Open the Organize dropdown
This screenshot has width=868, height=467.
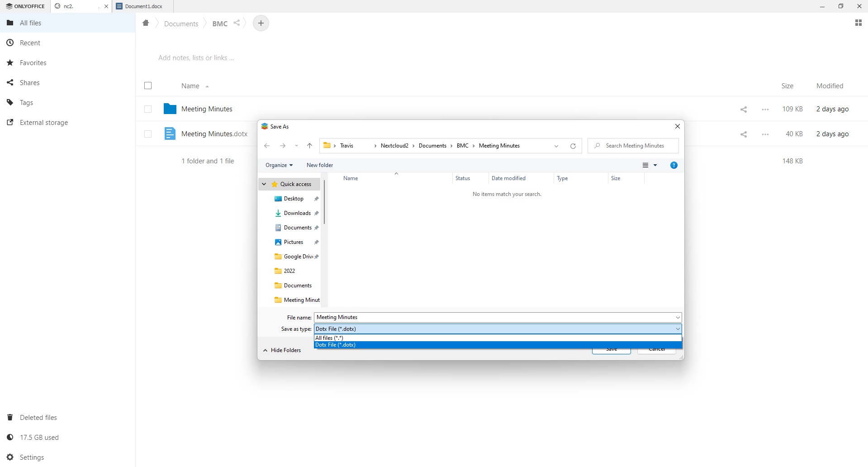278,165
